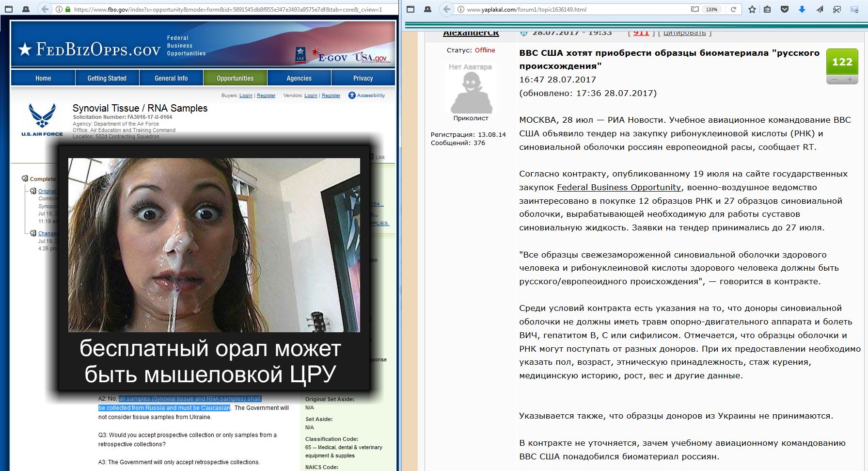This screenshot has height=471, width=868.
Task: Click the scissors screenshot icon
Action: pos(837,9)
